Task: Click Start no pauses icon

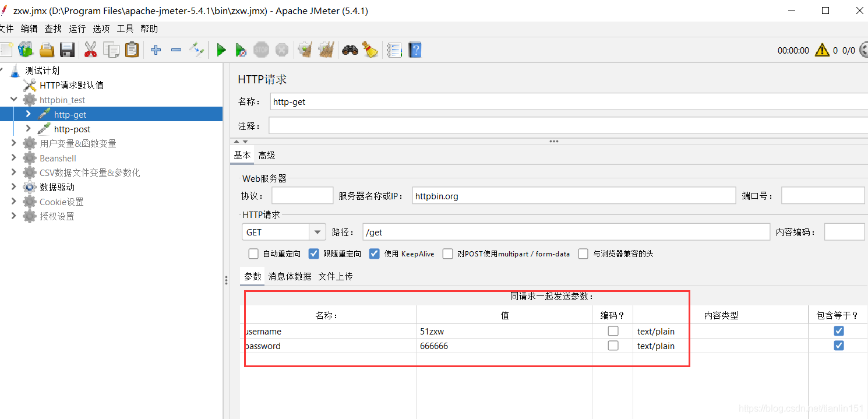Action: (x=241, y=50)
